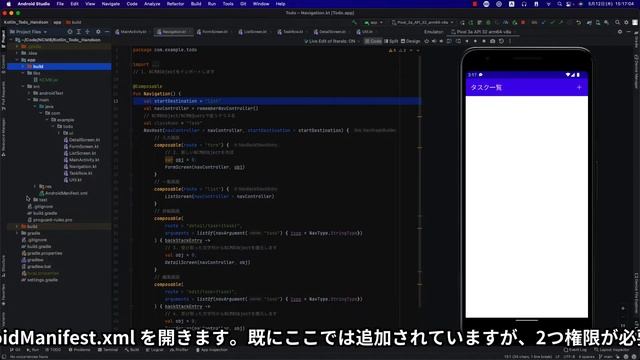640x360 pixels.
Task: Open MainActivity.kt in the project tree
Action: pyautogui.click(x=84, y=160)
